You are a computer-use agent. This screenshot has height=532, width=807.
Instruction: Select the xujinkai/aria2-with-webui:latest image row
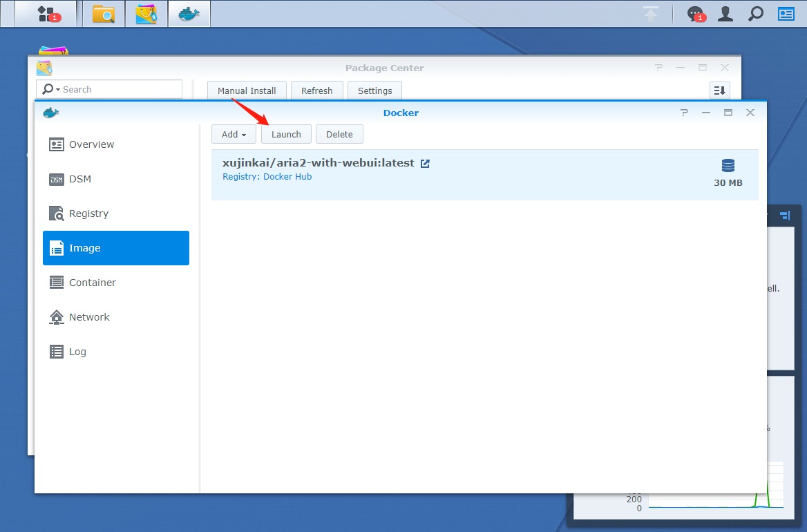pyautogui.click(x=484, y=174)
